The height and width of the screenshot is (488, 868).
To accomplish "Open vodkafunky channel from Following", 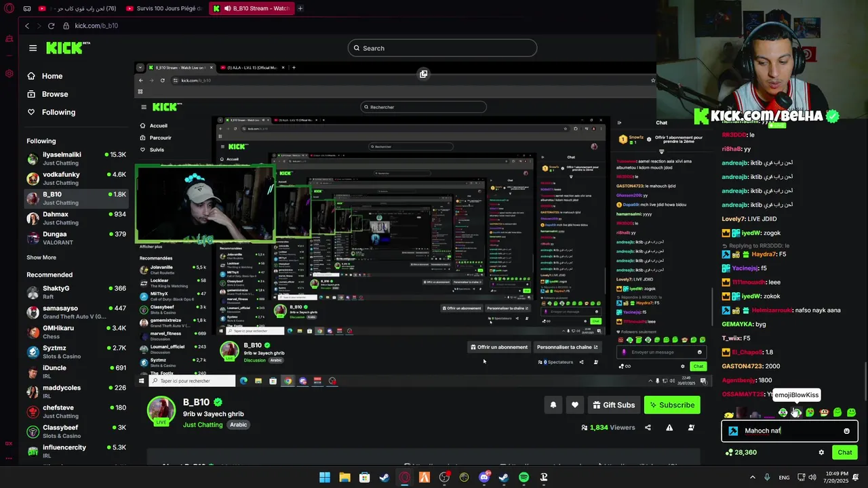I will pos(77,178).
